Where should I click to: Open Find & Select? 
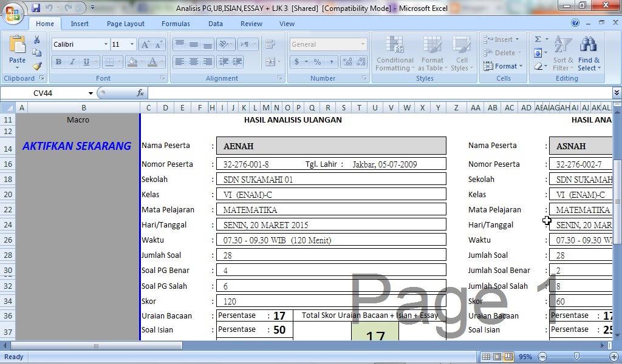click(589, 53)
